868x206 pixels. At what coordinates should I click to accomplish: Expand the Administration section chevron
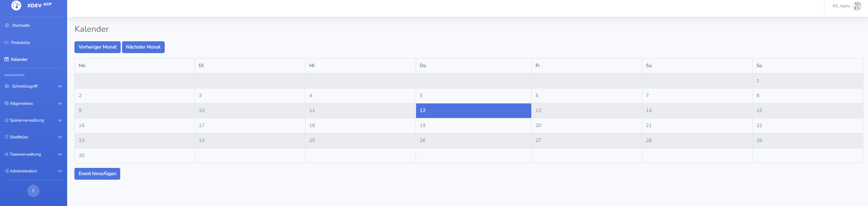pos(60,171)
